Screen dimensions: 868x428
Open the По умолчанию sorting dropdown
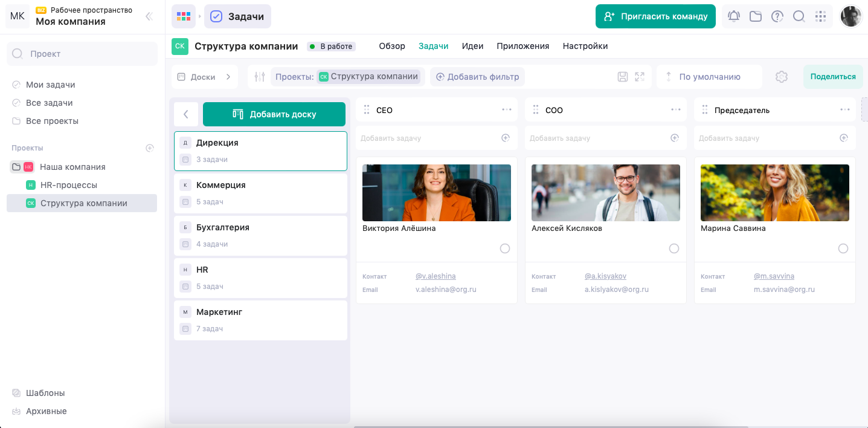coord(709,77)
